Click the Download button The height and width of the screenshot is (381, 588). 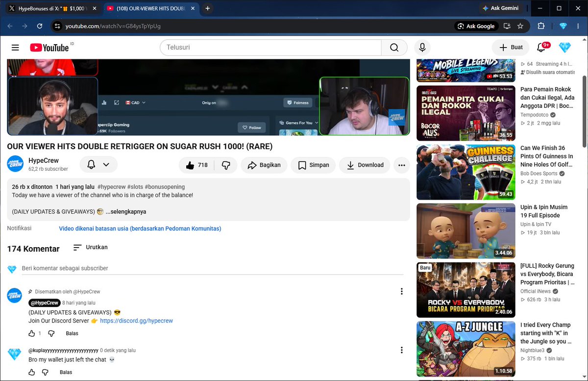click(x=365, y=165)
